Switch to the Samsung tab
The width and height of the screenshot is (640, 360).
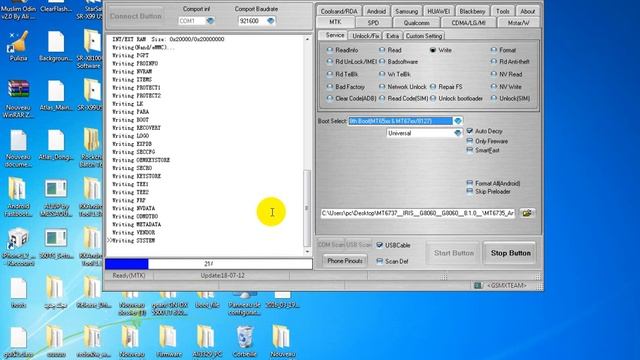point(407,11)
